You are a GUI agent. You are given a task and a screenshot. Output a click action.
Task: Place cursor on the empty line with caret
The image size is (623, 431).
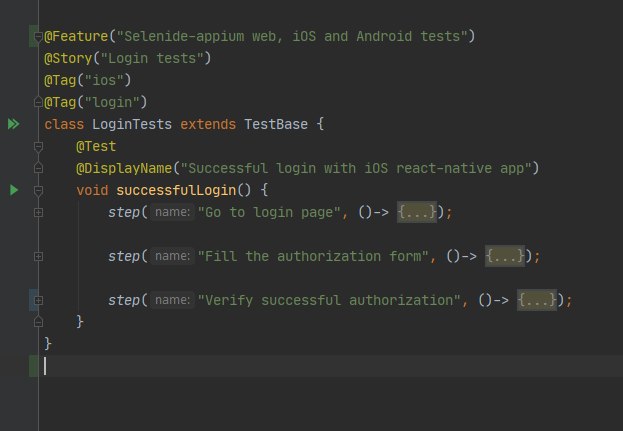coord(331,366)
